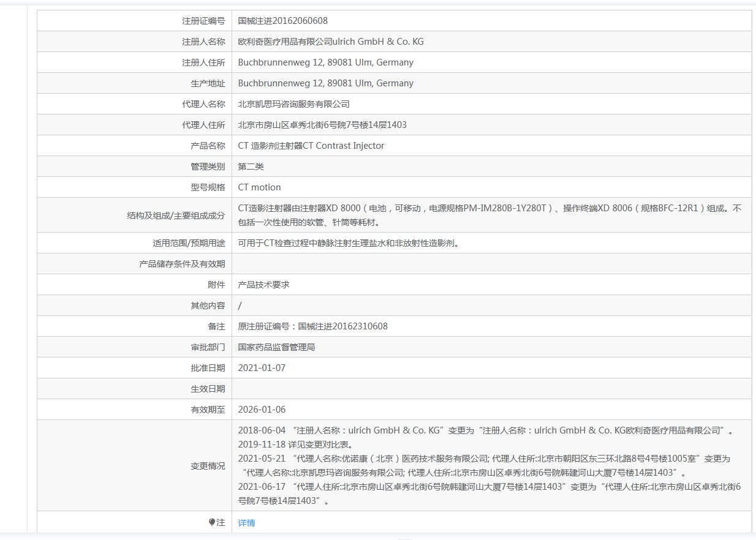The image size is (756, 540).
Task: Click expiry date 2026-01-06
Action: click(x=262, y=410)
